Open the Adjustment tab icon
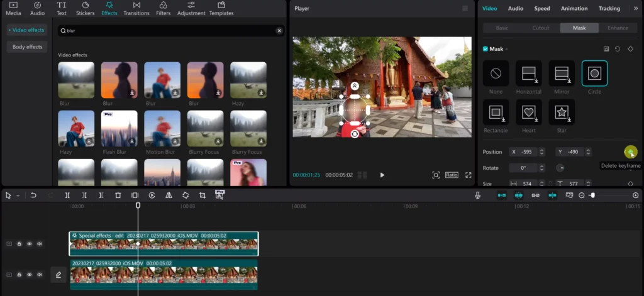The width and height of the screenshot is (644, 296). 191,5
